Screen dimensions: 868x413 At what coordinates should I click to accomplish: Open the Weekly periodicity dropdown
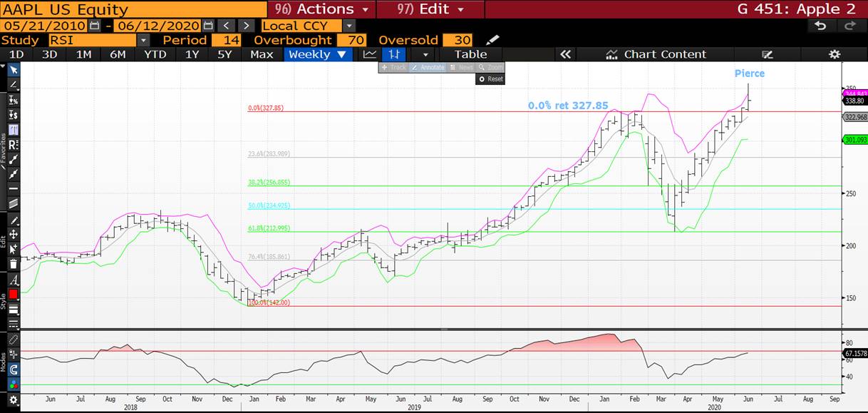tap(318, 54)
